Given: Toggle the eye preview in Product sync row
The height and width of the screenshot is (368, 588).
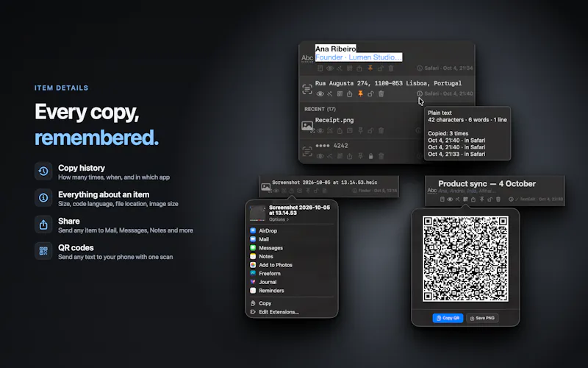Looking at the screenshot, I should point(450,199).
